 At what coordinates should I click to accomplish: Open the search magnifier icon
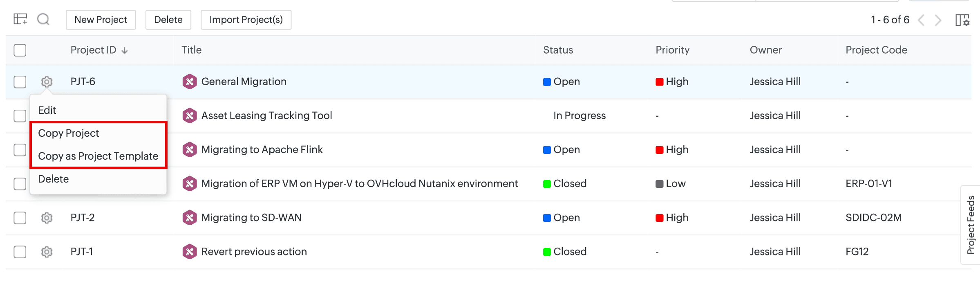coord(43,19)
